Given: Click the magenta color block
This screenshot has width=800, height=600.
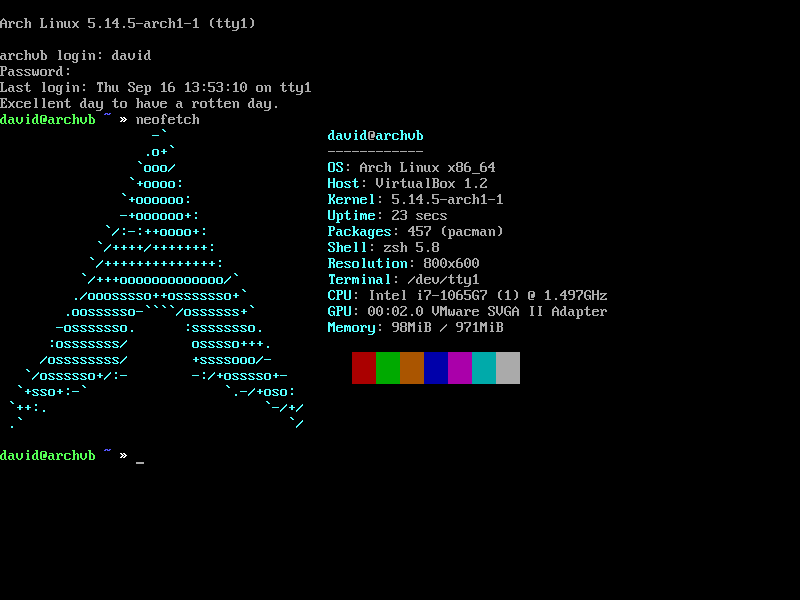Looking at the screenshot, I should [x=460, y=368].
